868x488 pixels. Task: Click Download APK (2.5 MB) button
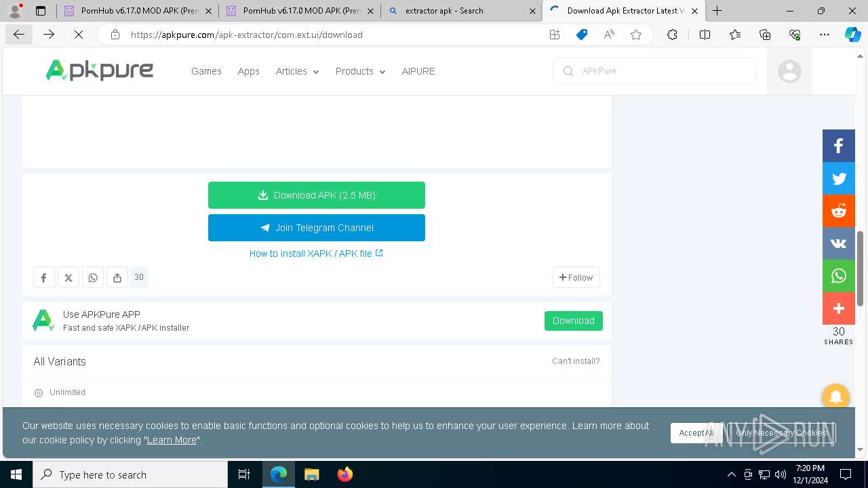click(317, 195)
